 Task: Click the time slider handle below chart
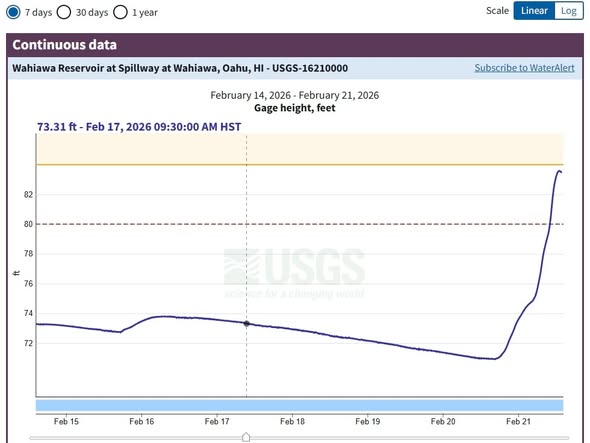[246, 437]
